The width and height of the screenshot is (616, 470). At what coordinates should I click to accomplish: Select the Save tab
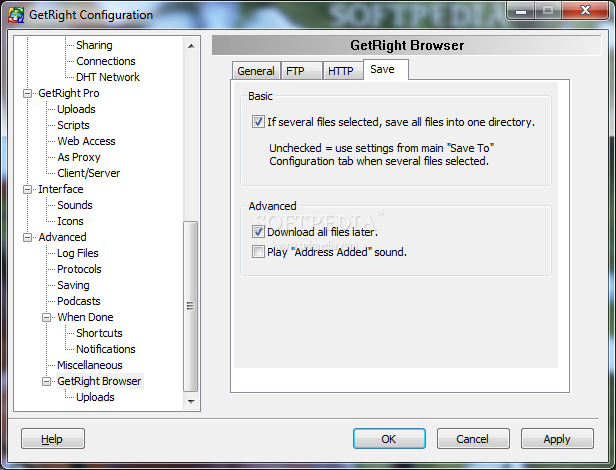[x=386, y=70]
